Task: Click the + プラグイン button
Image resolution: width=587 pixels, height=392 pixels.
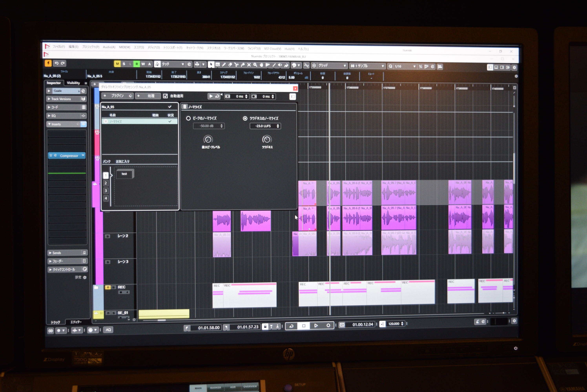Action: point(117,96)
